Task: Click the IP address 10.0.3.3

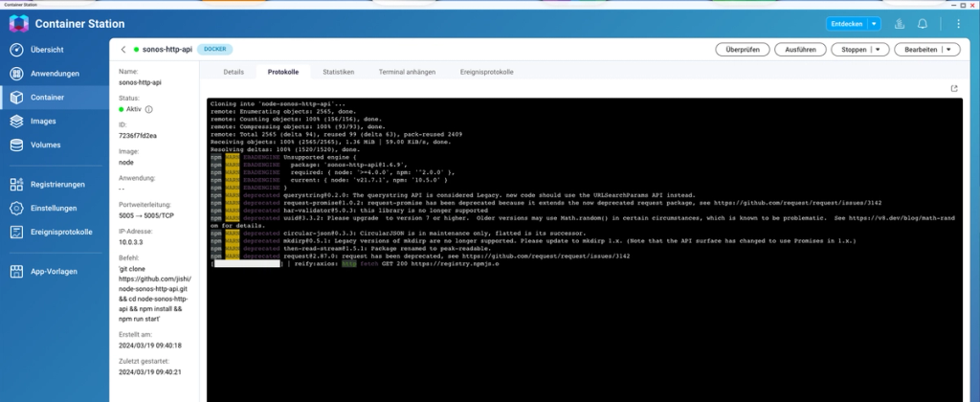Action: [x=130, y=241]
